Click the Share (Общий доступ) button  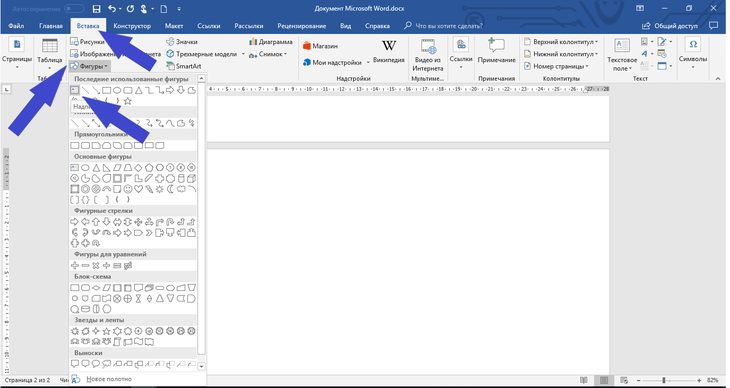coord(670,26)
